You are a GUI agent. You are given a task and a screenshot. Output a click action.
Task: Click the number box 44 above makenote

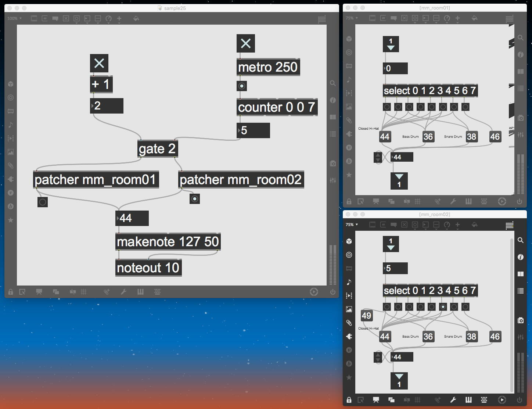[132, 218]
